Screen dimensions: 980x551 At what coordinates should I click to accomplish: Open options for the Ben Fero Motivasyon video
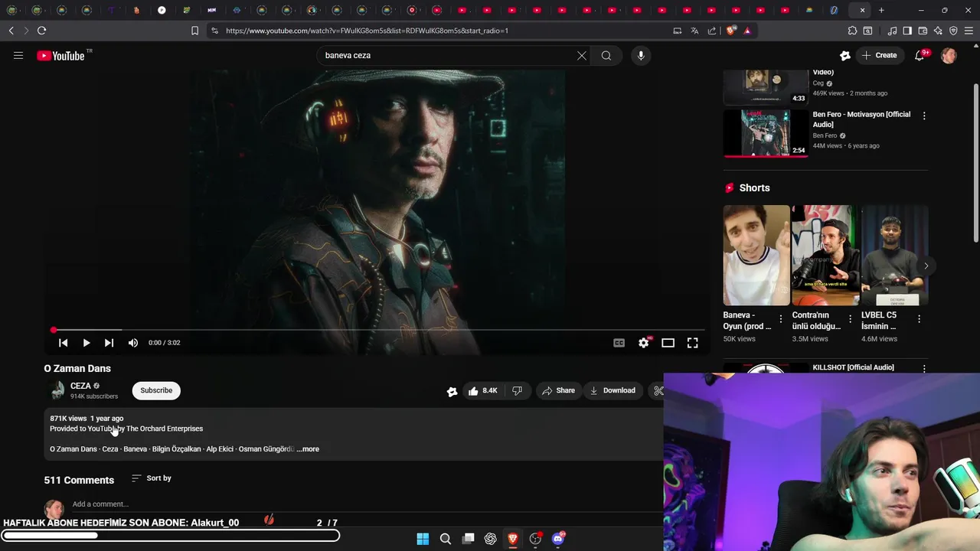[x=924, y=116]
